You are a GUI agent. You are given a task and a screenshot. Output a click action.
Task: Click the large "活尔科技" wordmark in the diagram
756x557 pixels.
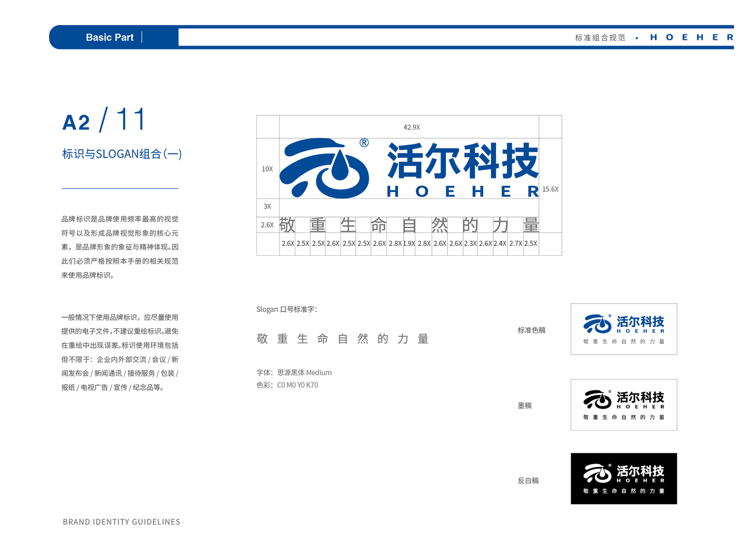tap(463, 161)
